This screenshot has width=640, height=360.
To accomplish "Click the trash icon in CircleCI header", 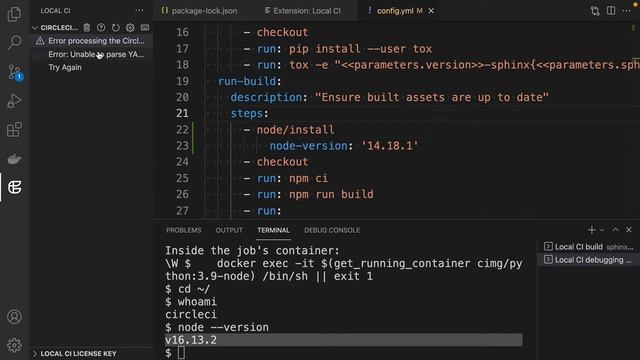I will point(87,27).
